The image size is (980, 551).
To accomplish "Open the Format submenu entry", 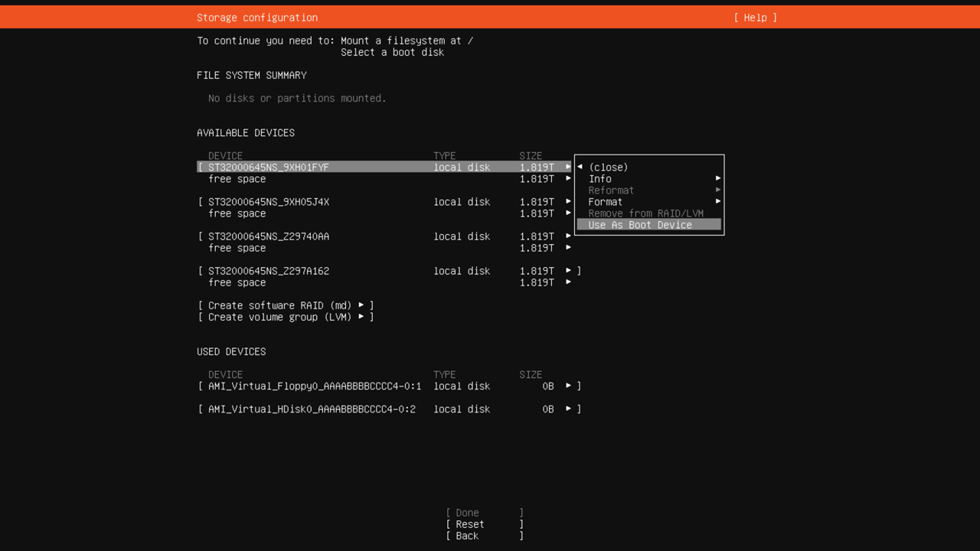I will (606, 202).
